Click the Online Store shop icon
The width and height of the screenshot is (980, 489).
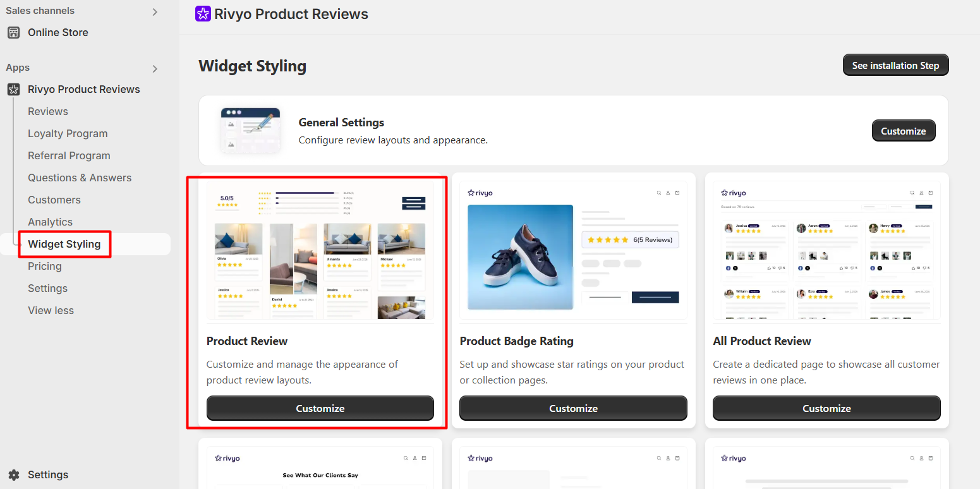tap(13, 32)
